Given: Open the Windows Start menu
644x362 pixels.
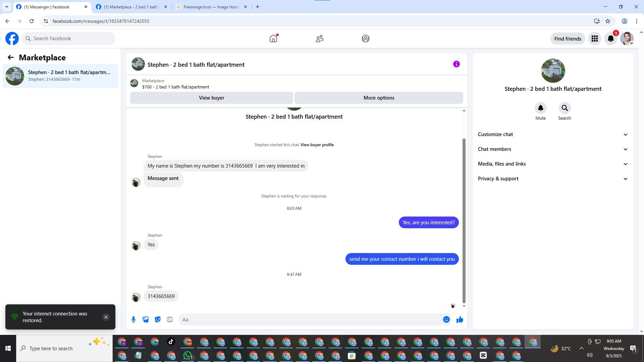Looking at the screenshot, I should click(8, 349).
